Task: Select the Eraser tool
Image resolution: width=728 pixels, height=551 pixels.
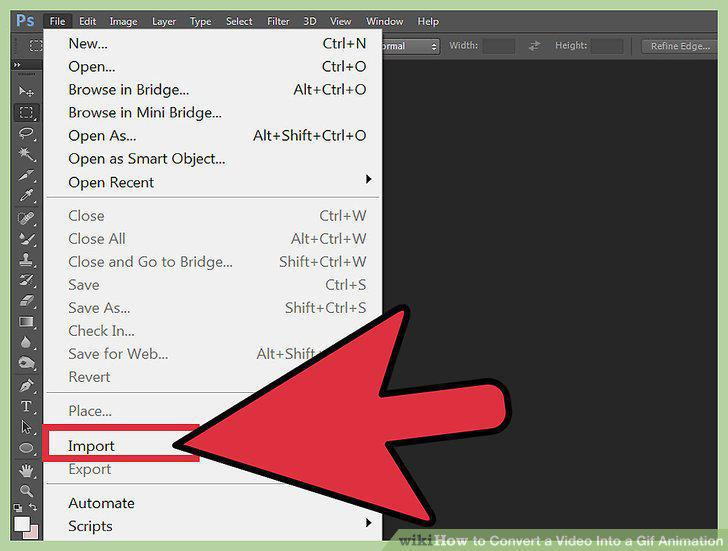Action: point(26,301)
